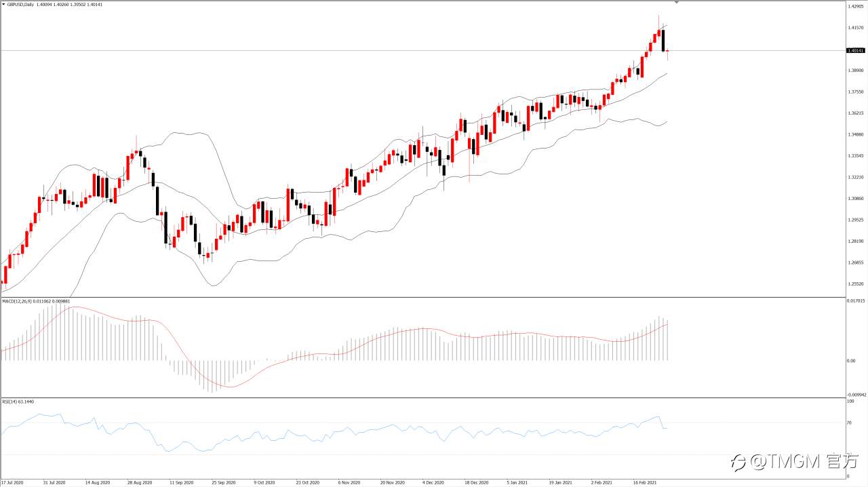Click the 1.37550 price axis label

[856, 92]
